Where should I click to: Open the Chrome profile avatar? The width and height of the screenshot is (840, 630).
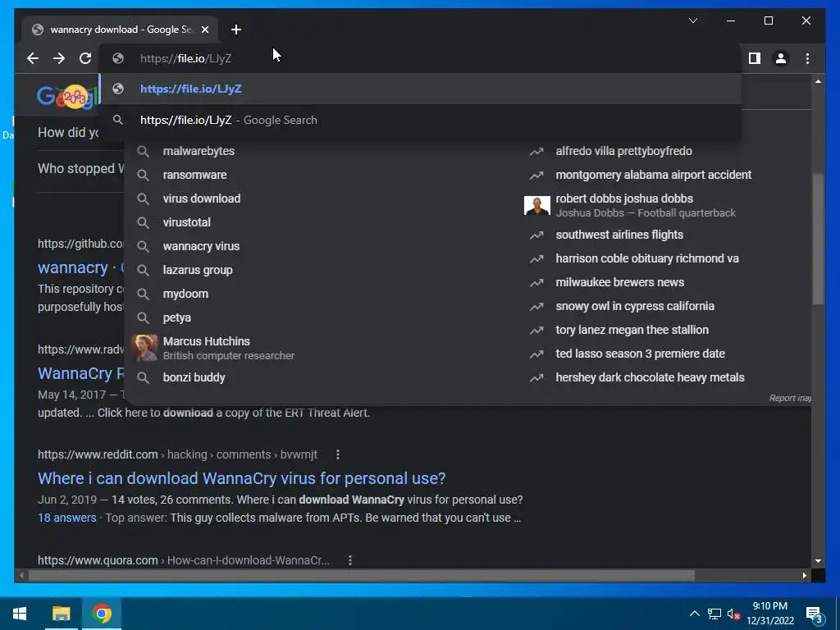(781, 58)
